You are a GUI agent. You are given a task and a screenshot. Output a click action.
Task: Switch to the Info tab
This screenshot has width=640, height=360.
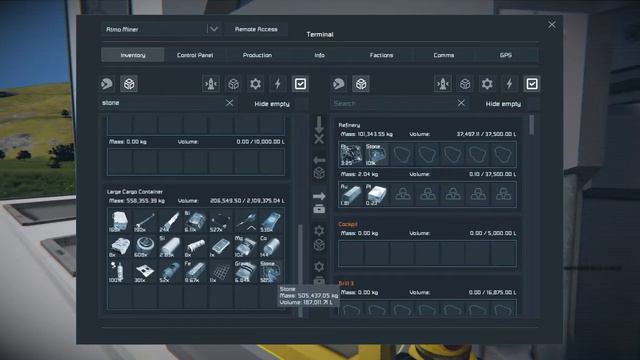tap(320, 55)
